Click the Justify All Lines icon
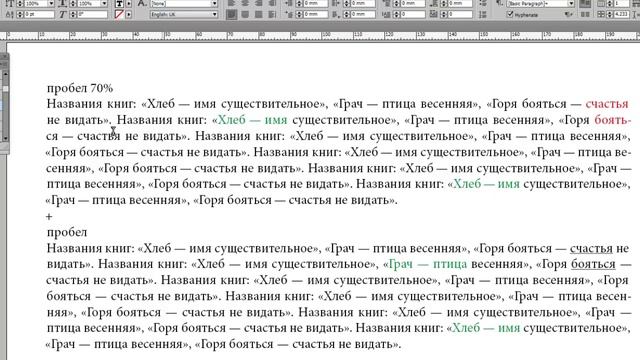This screenshot has width=640, height=360. point(272,15)
